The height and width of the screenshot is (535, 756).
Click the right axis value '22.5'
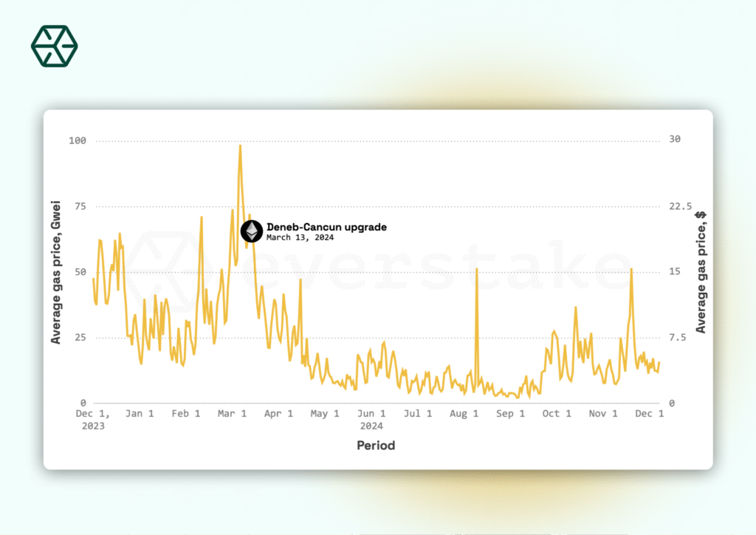pos(680,206)
